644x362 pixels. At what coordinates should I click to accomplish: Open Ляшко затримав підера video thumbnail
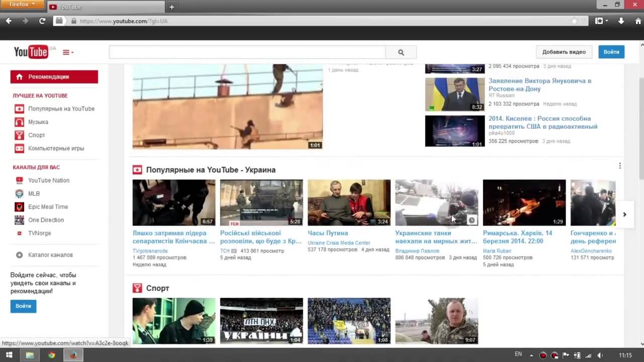pos(174,203)
